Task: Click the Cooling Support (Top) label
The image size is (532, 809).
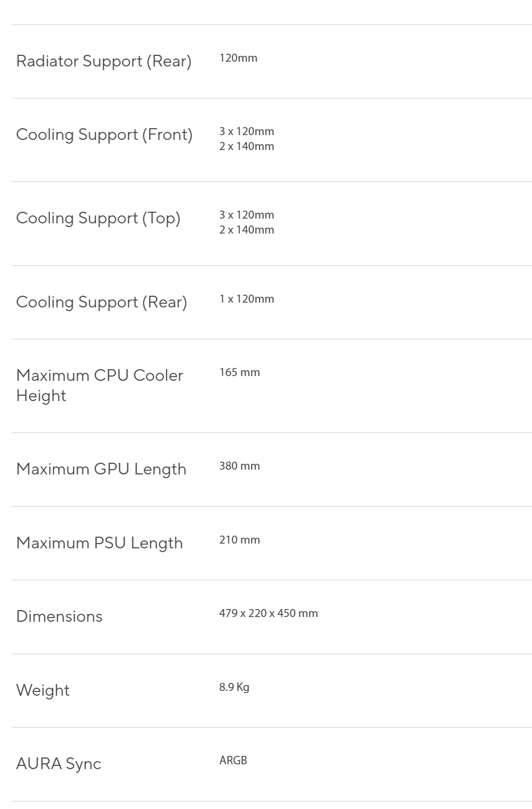Action: 98,218
